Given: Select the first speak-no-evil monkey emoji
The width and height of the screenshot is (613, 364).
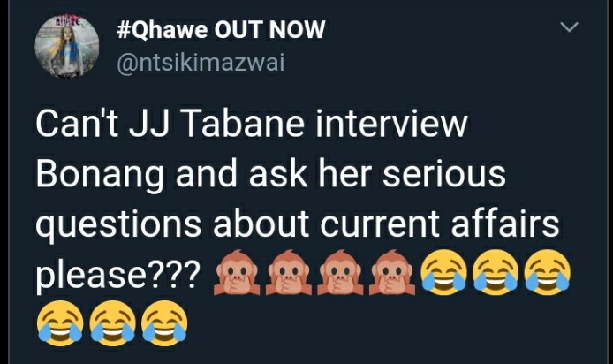Looking at the screenshot, I should coord(237,272).
